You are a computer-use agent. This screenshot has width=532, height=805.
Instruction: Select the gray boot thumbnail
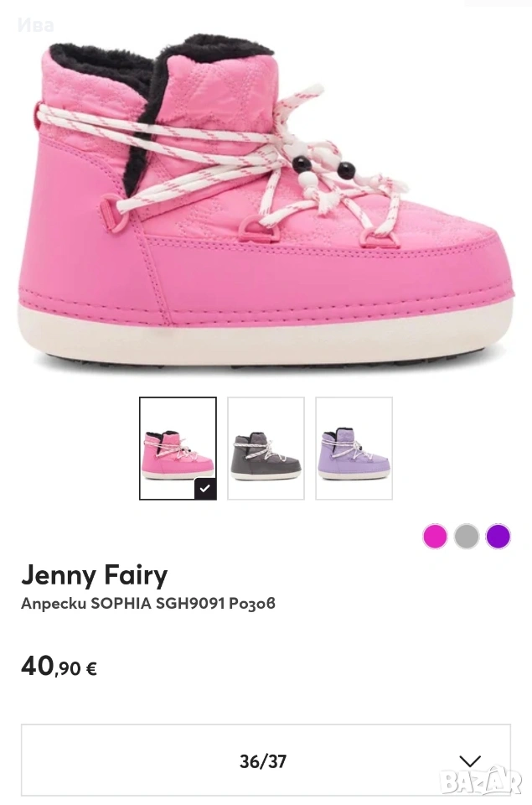266,448
